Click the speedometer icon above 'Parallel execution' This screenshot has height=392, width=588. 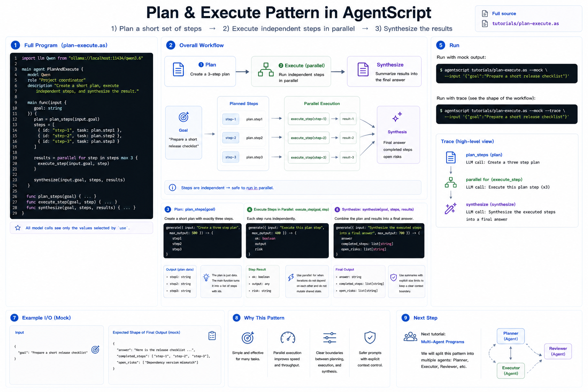288,338
